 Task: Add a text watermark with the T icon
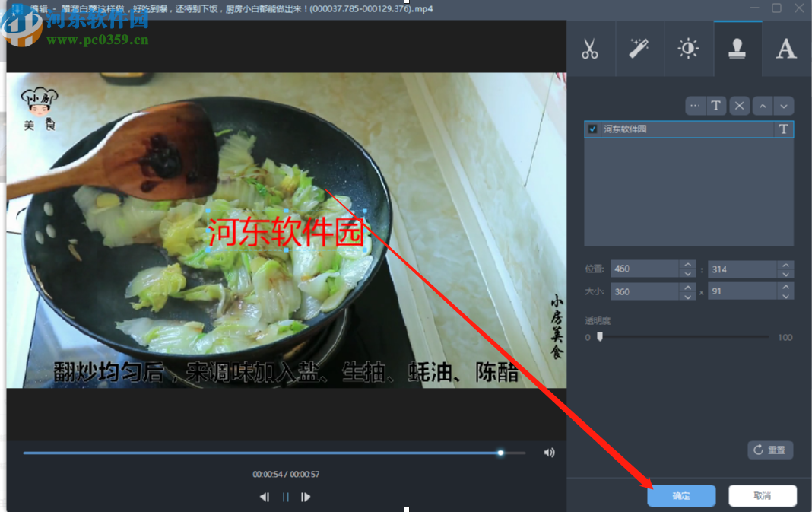pos(716,106)
